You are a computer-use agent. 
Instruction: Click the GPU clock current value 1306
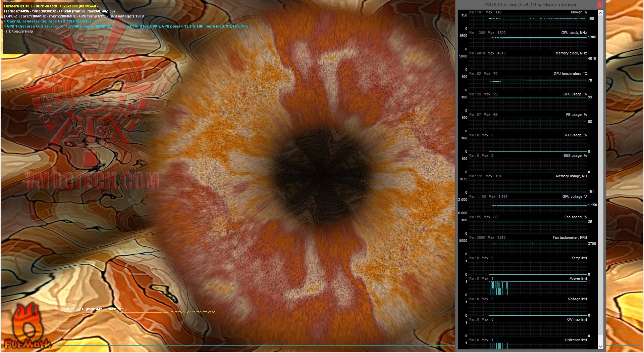pyautogui.click(x=592, y=37)
